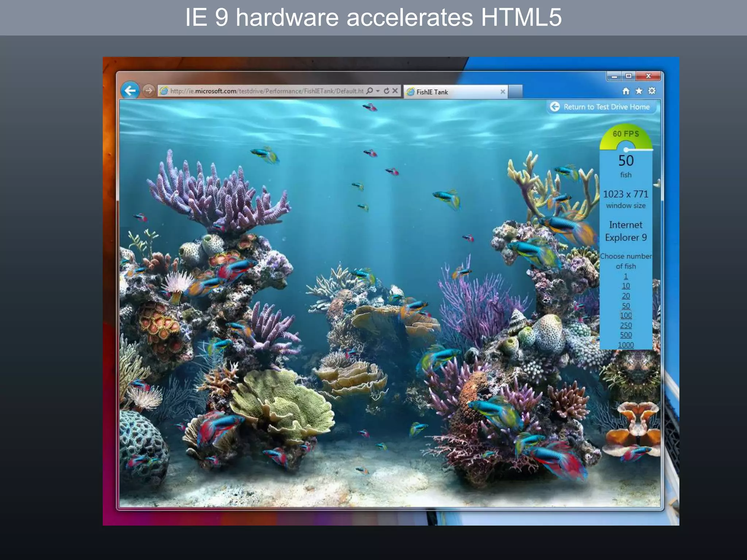Close the browser window
This screenshot has width=747, height=560.
(648, 76)
